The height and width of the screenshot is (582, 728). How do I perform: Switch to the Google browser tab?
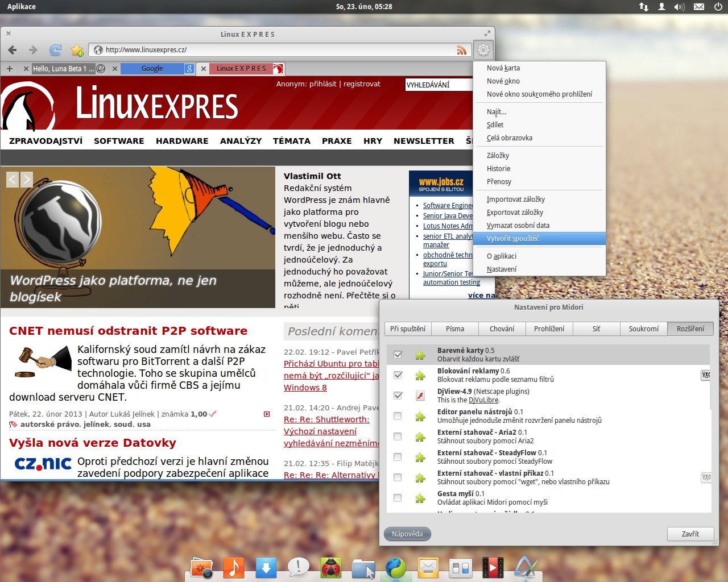point(152,69)
